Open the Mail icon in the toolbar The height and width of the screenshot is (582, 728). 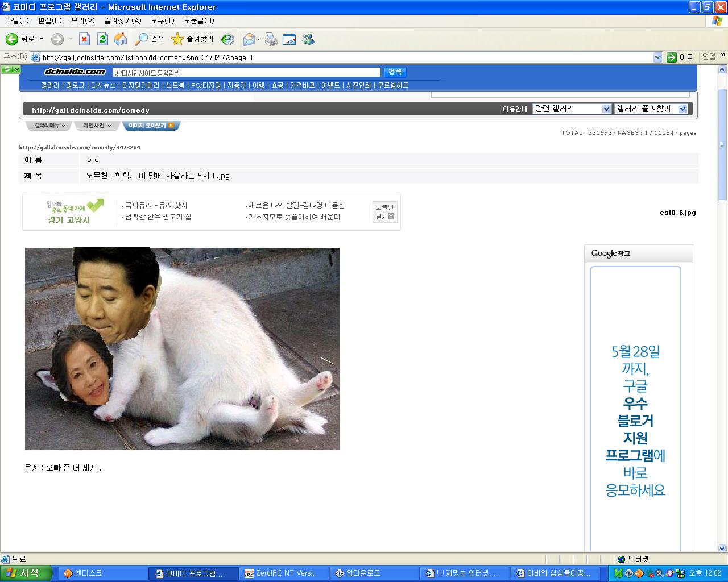point(249,39)
